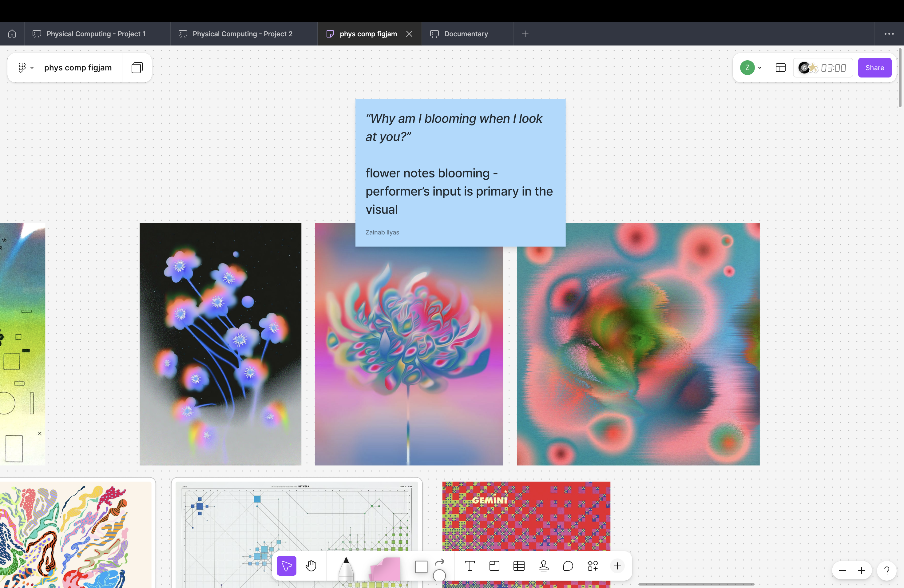Viewport: 904px width, 588px height.
Task: Select the Section tool
Action: coord(494,566)
